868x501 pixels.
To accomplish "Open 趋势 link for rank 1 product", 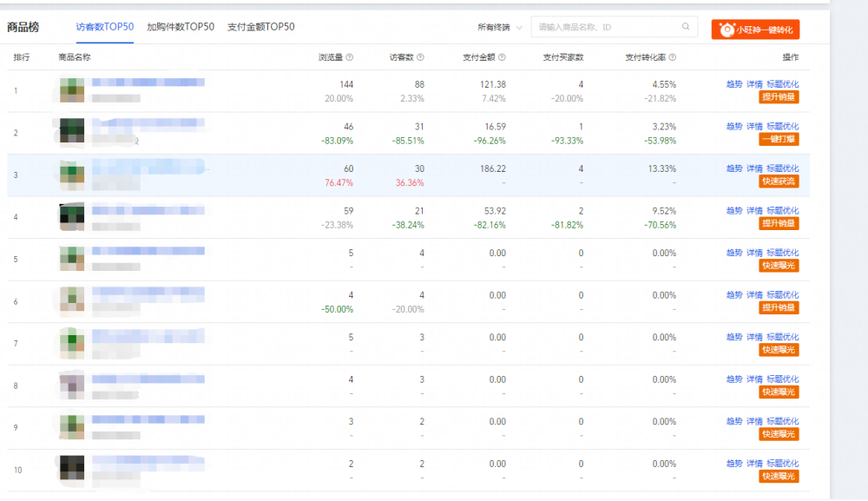I will click(x=734, y=84).
